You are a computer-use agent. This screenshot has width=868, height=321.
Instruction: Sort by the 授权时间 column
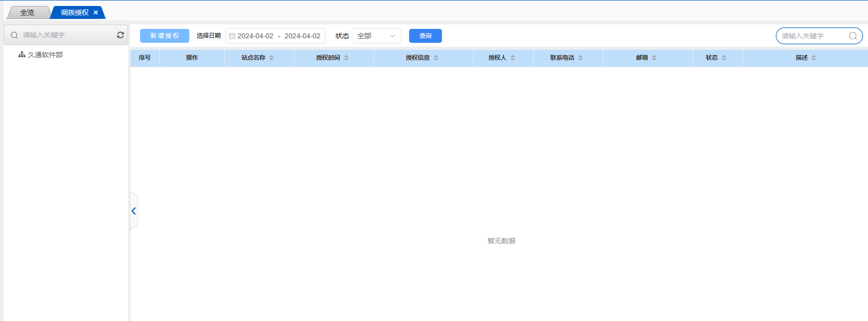(346, 58)
